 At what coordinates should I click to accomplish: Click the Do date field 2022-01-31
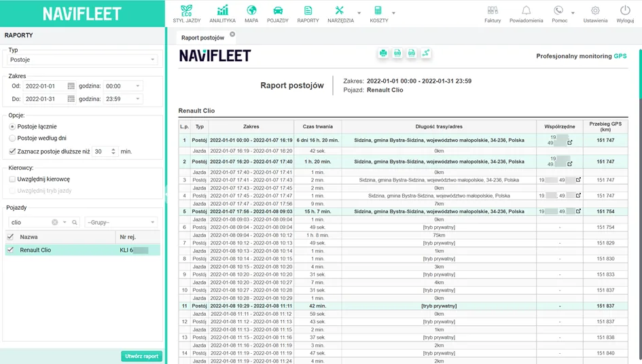(44, 98)
